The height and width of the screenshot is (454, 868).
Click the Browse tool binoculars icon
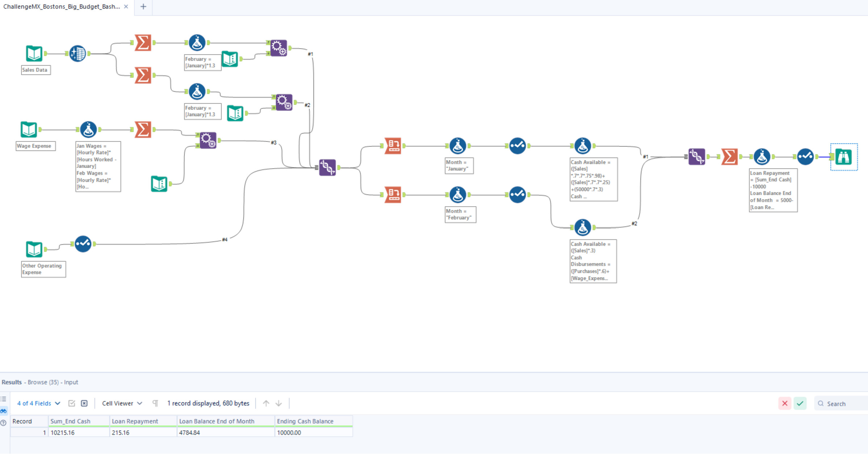[x=843, y=157]
